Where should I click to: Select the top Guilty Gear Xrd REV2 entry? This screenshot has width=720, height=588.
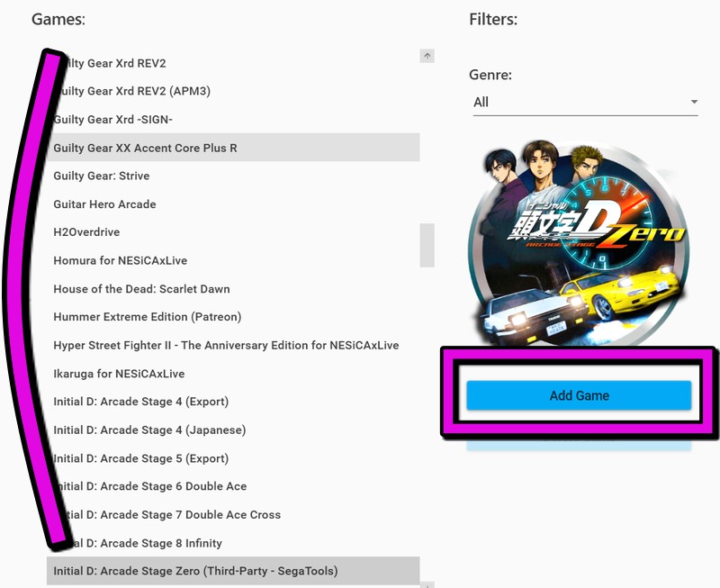tap(233, 63)
